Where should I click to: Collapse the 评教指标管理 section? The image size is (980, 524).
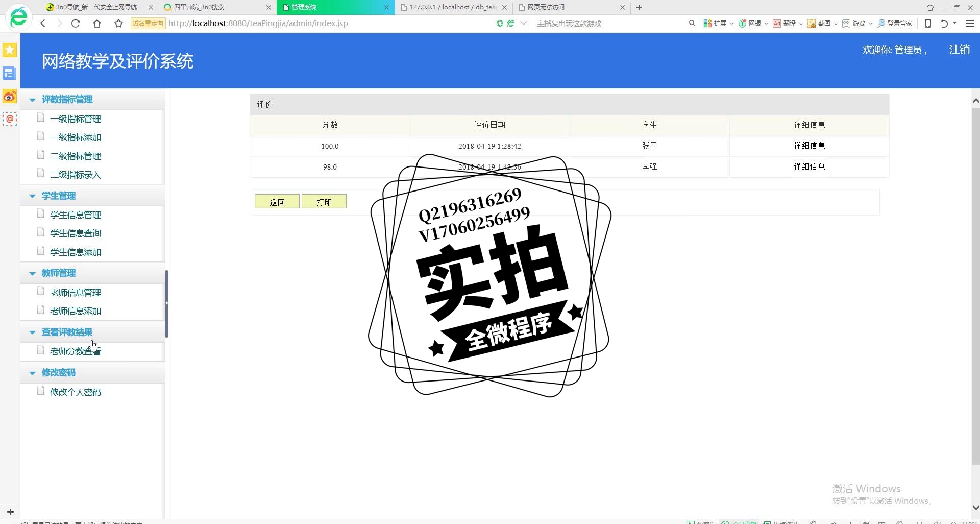pos(32,100)
